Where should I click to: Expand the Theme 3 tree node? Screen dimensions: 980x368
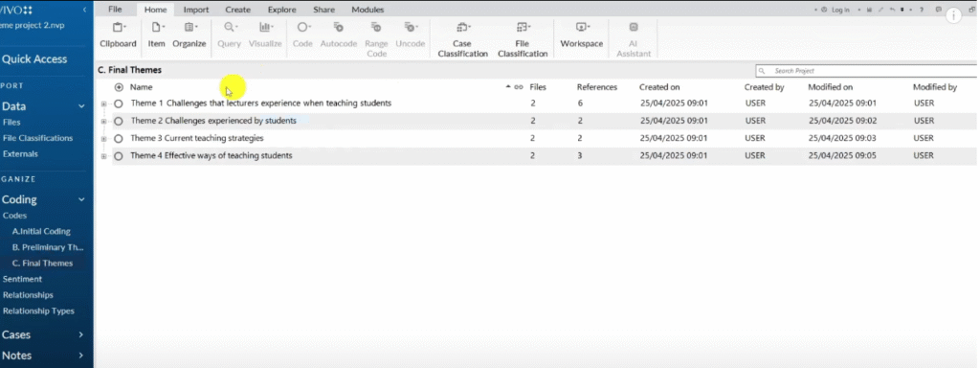click(x=103, y=139)
